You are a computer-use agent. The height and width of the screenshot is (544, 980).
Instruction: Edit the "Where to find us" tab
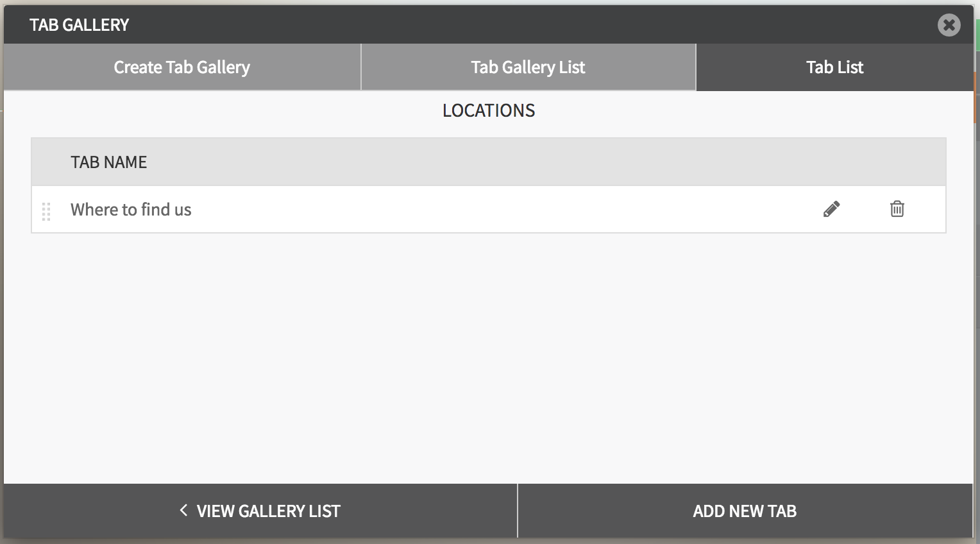[831, 209]
